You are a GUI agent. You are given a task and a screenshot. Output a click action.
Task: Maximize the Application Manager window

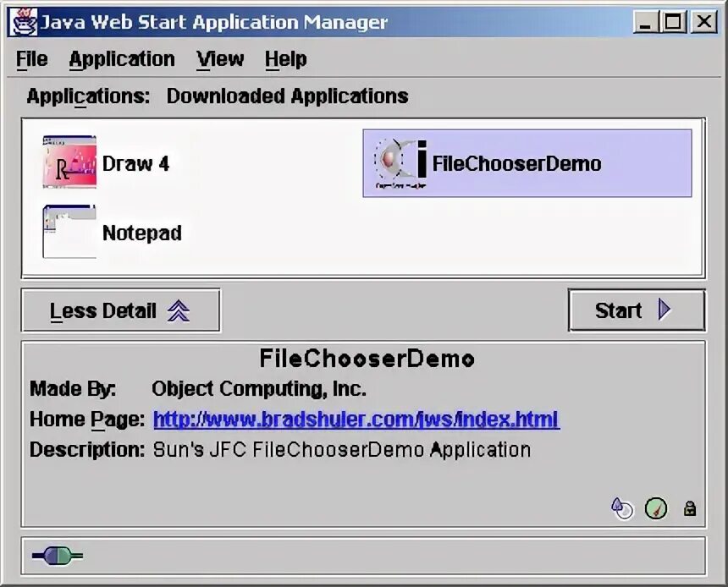[x=673, y=22]
